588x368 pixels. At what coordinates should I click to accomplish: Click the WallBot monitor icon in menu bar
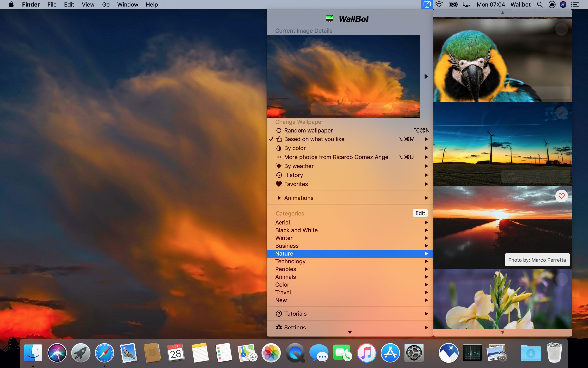coord(427,4)
